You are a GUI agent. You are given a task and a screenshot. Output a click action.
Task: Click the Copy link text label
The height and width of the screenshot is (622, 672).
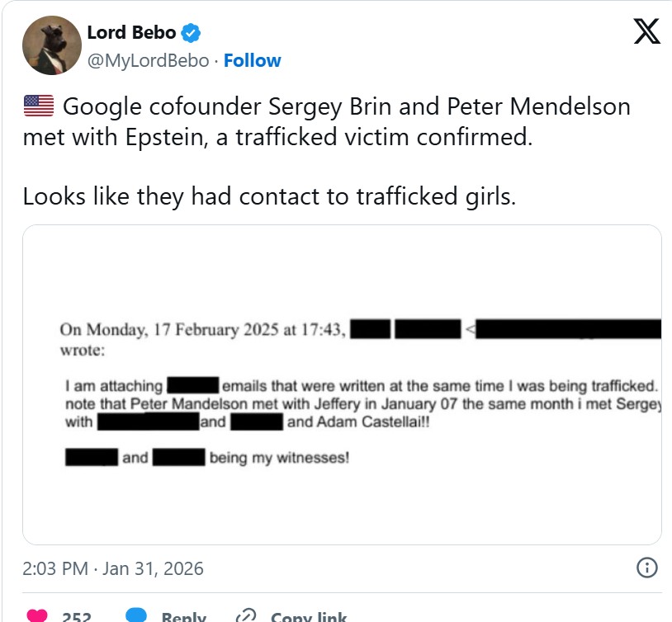click(x=309, y=616)
